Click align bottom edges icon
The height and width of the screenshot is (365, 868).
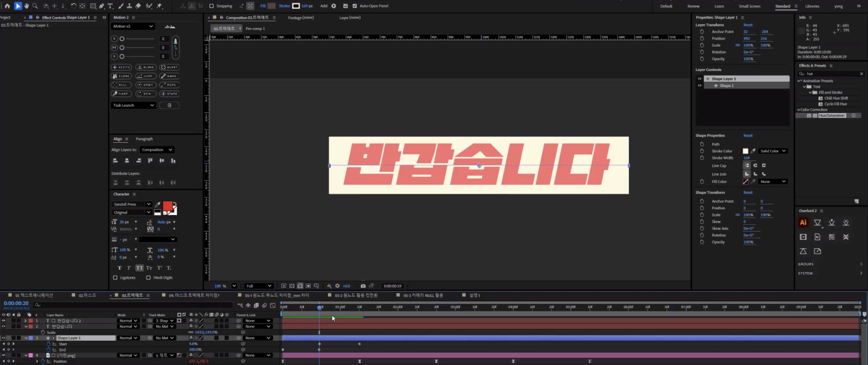click(173, 161)
